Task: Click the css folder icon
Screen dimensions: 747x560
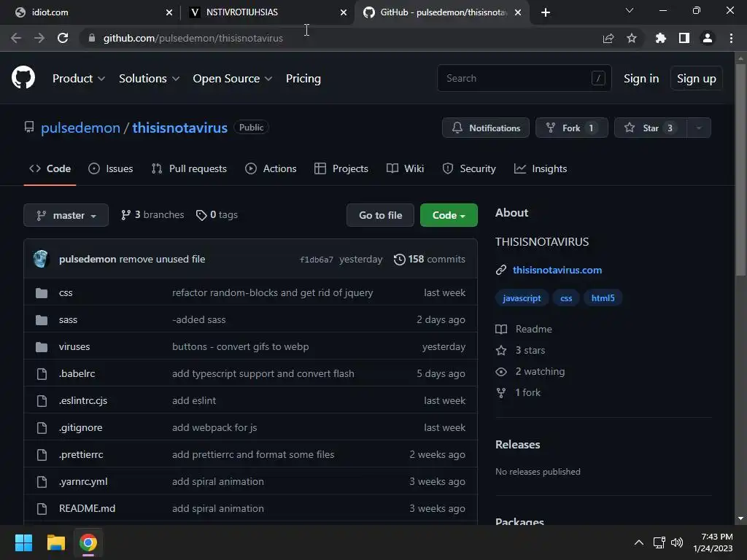Action: point(42,293)
